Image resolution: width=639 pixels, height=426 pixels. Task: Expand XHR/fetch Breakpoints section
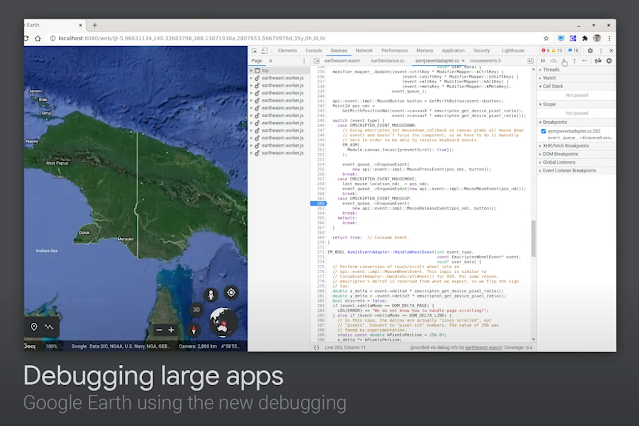click(x=576, y=146)
